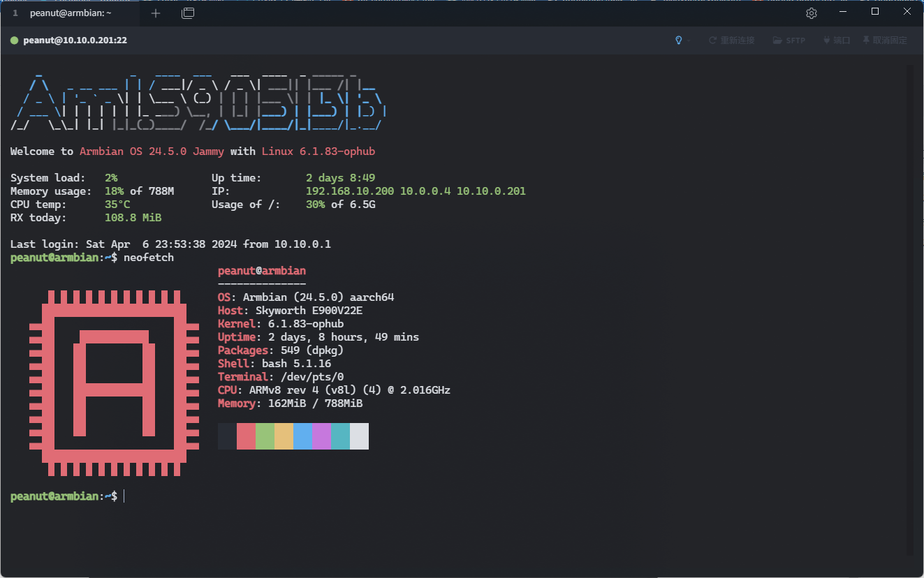924x578 pixels.
Task: Select the peanut@armbian: ~ tab
Action: click(70, 13)
